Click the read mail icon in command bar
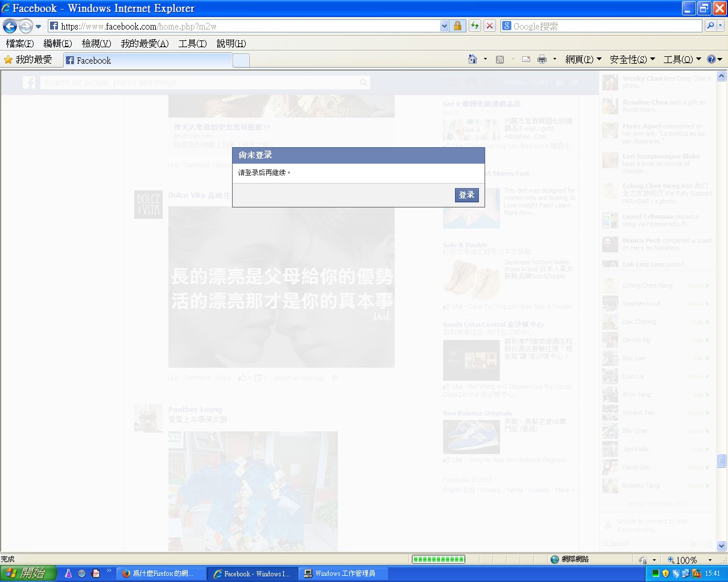Image resolution: width=728 pixels, height=582 pixels. 526,60
